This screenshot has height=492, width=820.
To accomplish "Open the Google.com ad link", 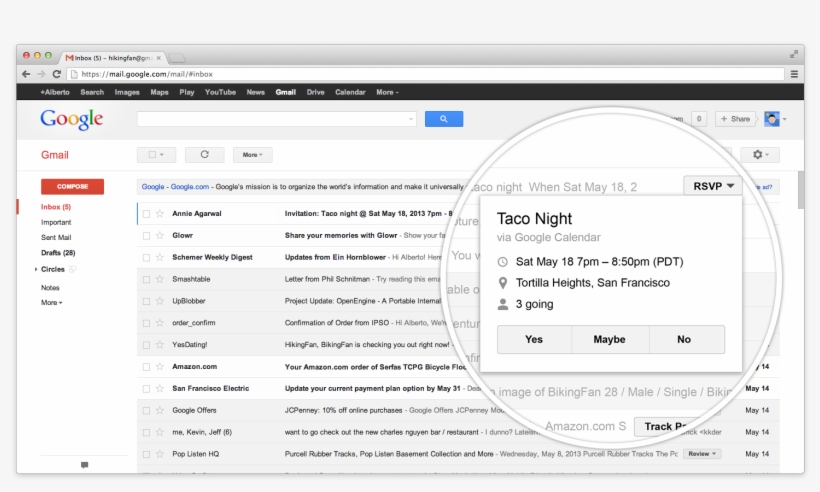I will [x=190, y=187].
